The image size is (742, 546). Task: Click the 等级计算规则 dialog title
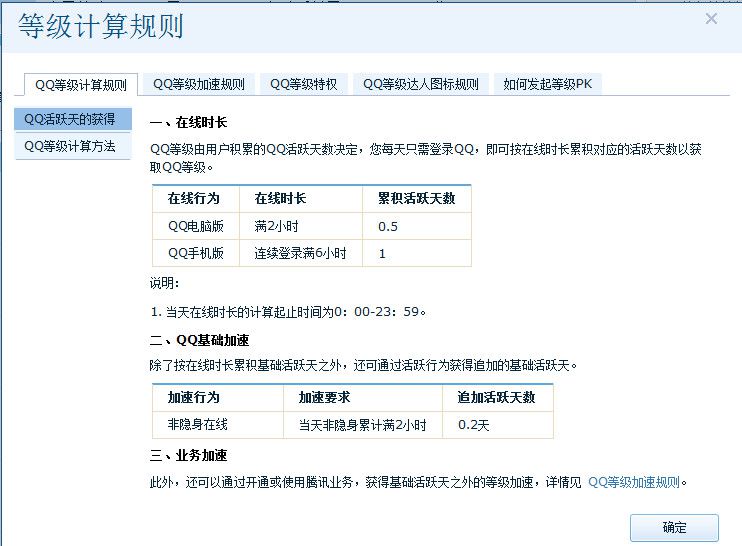pos(101,26)
